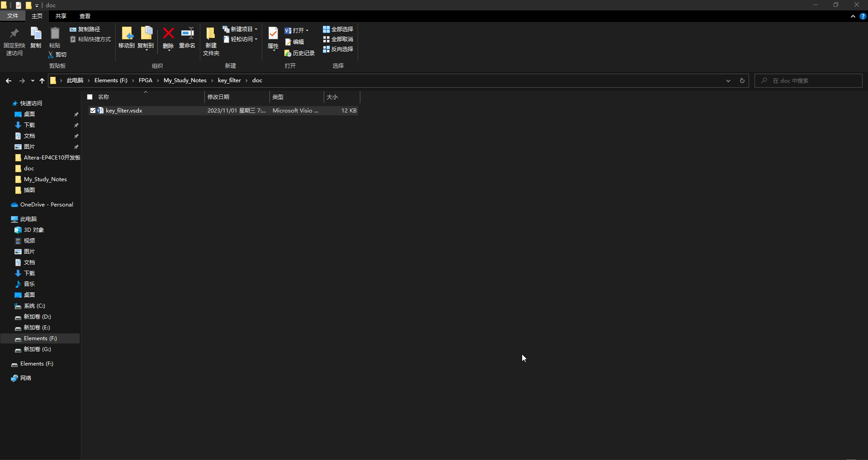868x460 pixels.
Task: Click the up one level arrow
Action: coord(42,81)
